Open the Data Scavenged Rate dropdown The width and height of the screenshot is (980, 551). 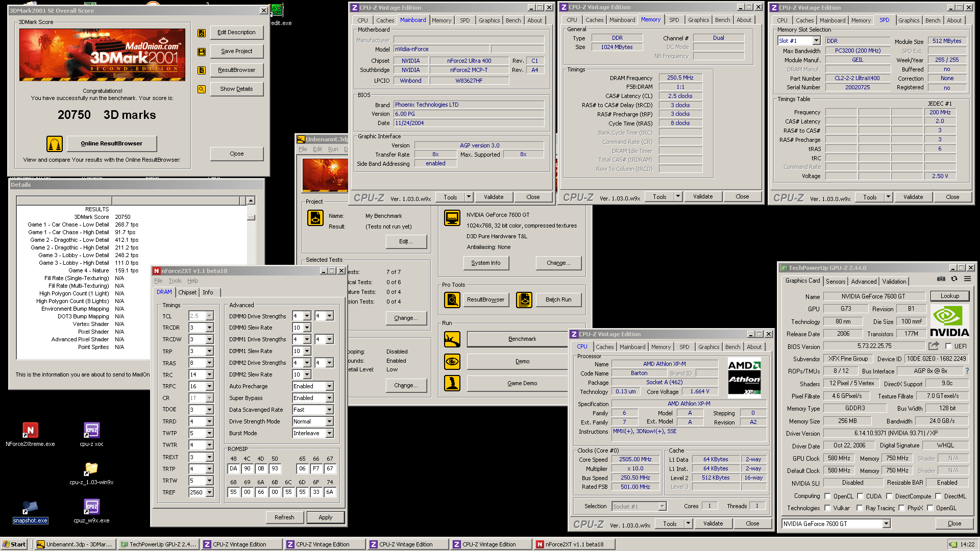coord(329,410)
